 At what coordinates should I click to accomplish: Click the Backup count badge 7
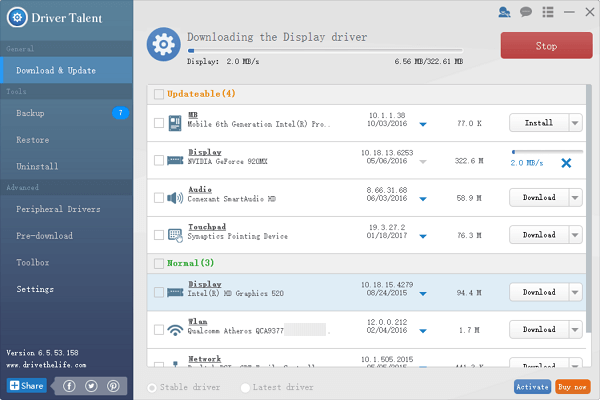[120, 113]
